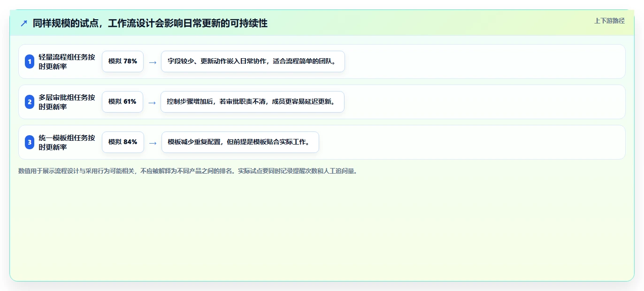Click the 多层审批组任务按时更新率 label
The image size is (644, 291).
click(x=67, y=102)
